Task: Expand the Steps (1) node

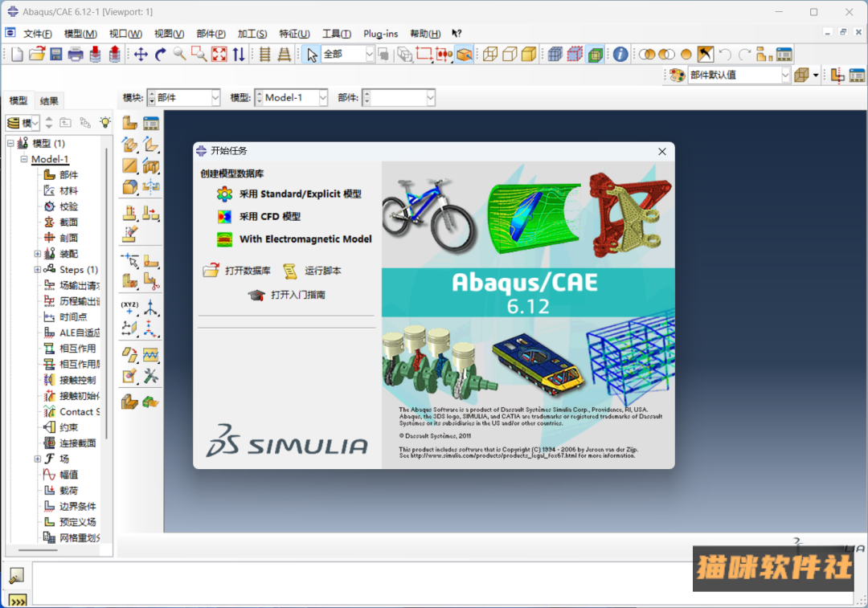Action: click(x=37, y=270)
